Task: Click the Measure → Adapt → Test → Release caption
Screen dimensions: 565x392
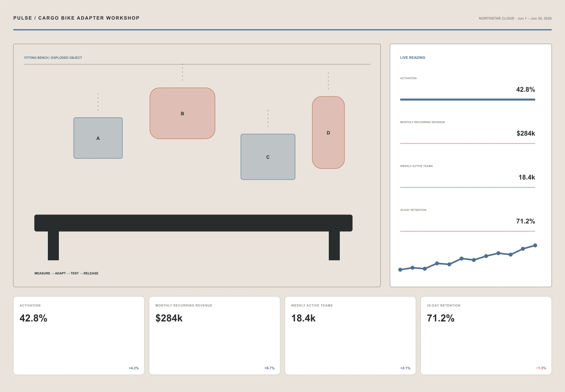Action: coord(66,273)
